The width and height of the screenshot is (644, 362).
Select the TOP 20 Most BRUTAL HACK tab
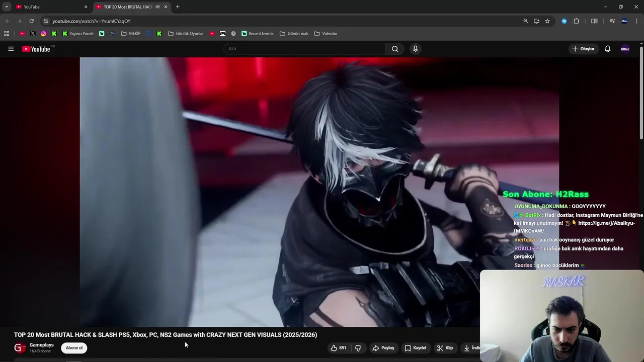127,7
